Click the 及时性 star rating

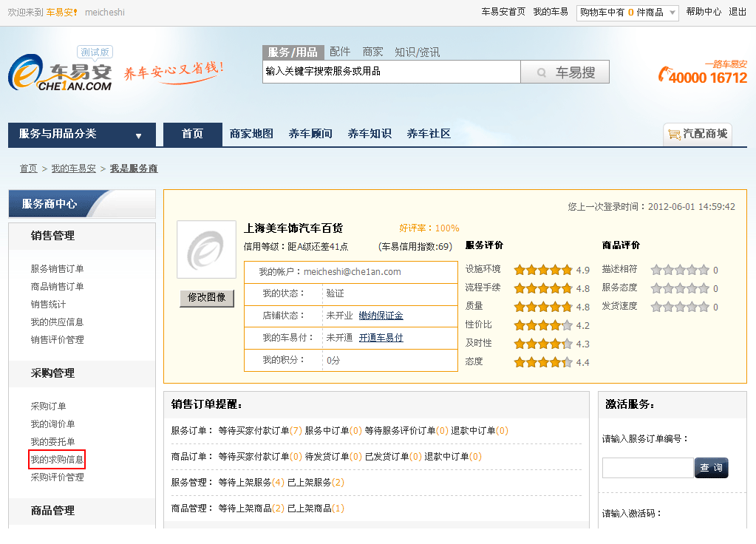click(543, 344)
